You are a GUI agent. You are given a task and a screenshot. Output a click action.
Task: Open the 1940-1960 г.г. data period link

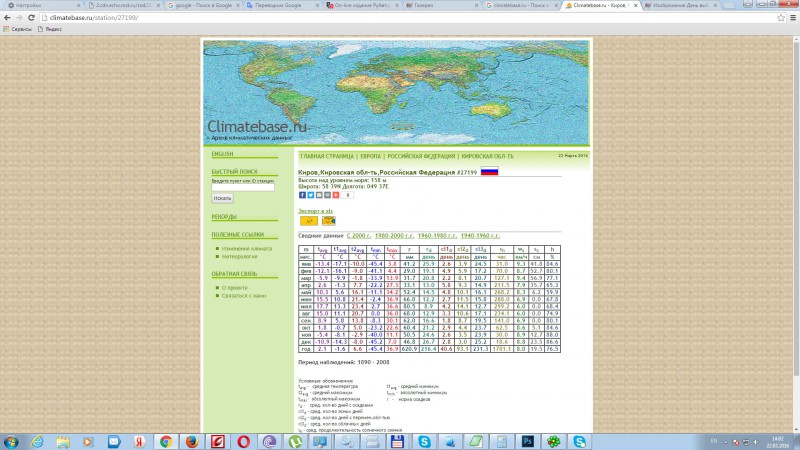(x=480, y=236)
